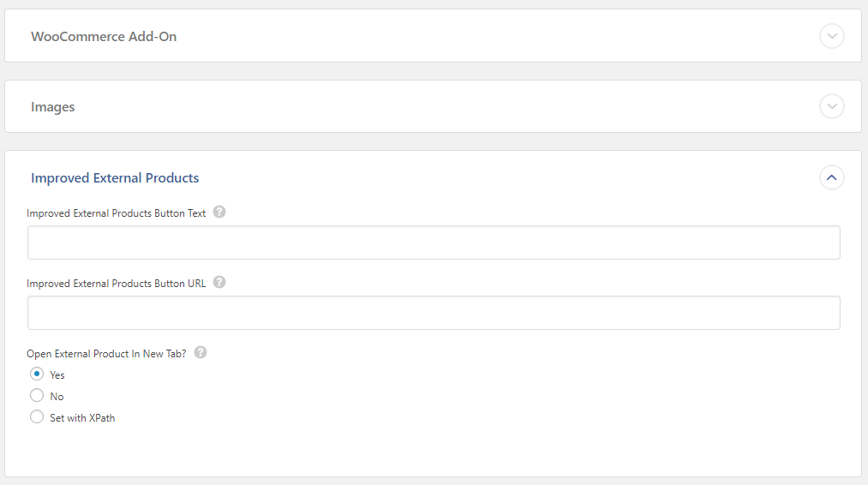The image size is (868, 485).
Task: Click the WooCommerce Add-On section title
Action: (104, 37)
